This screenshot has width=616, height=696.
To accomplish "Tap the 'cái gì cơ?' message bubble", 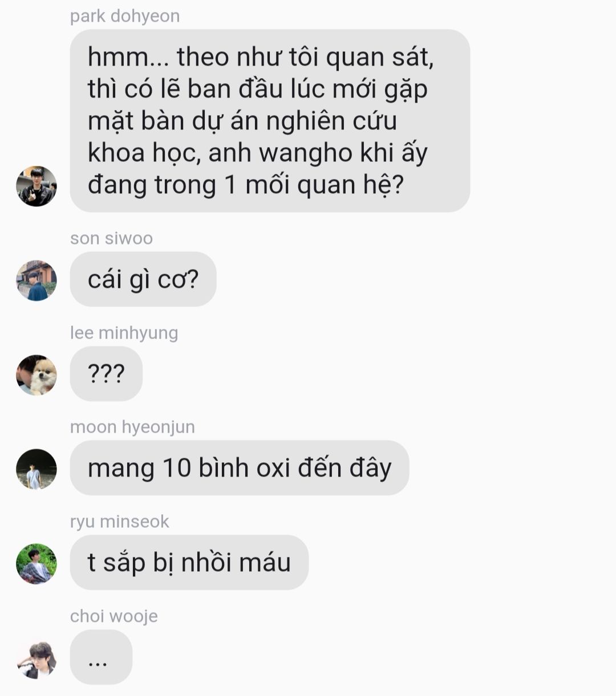I will [x=143, y=279].
